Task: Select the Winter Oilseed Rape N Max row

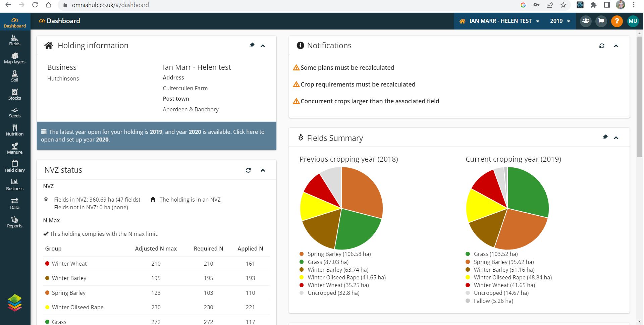Action: (x=157, y=307)
